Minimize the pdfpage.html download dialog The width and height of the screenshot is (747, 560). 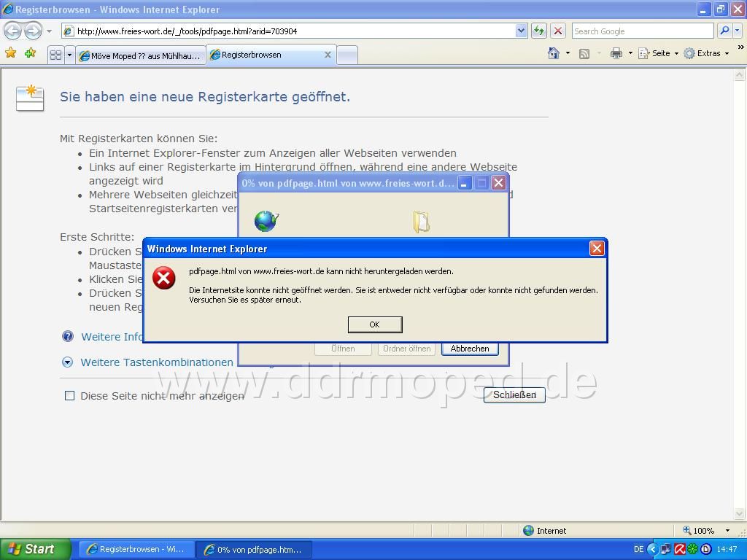coord(465,183)
